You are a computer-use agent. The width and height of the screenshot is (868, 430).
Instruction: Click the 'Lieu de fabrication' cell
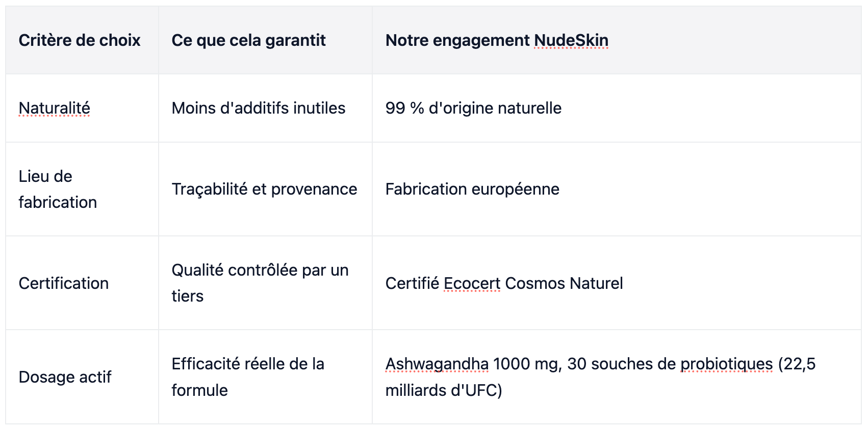pyautogui.click(x=58, y=189)
